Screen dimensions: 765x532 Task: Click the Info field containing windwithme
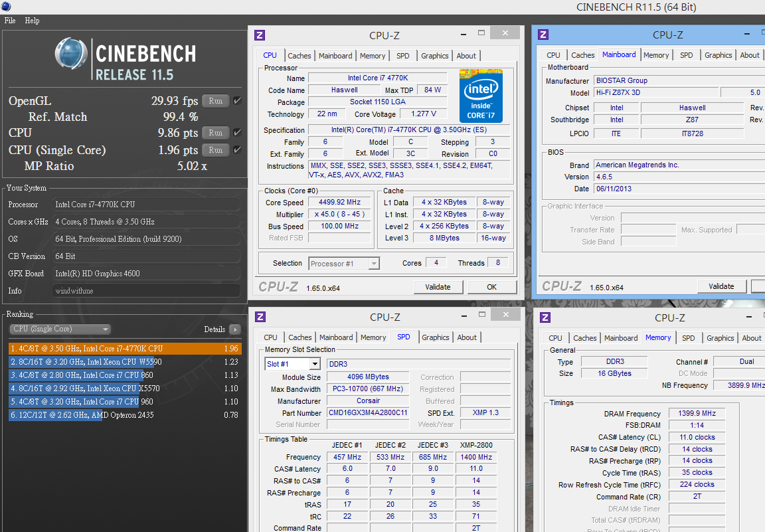tap(146, 291)
